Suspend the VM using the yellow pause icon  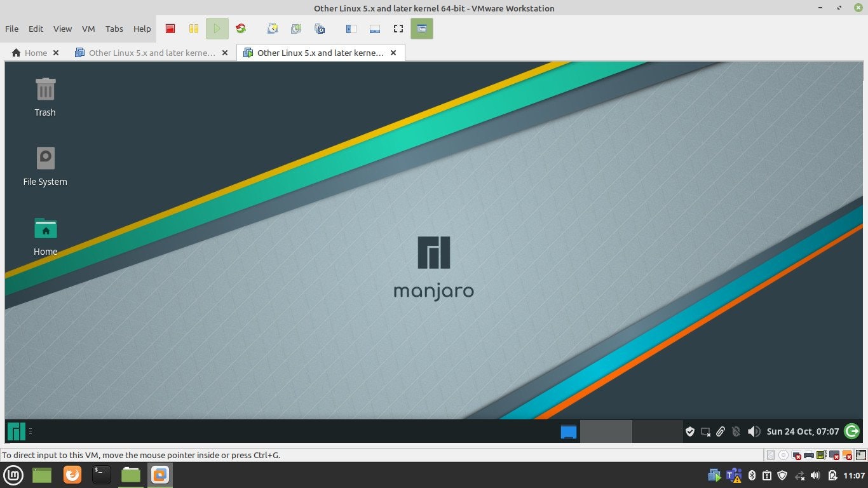click(x=194, y=29)
